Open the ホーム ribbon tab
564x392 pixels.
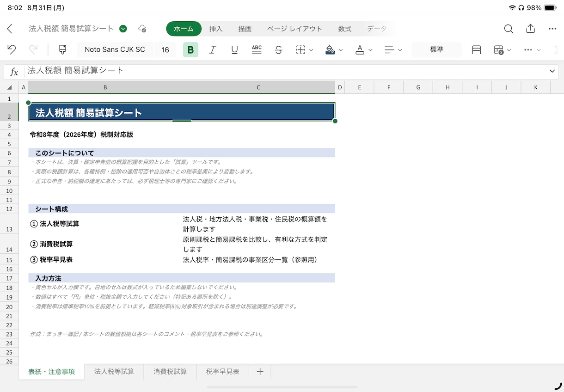tap(184, 29)
